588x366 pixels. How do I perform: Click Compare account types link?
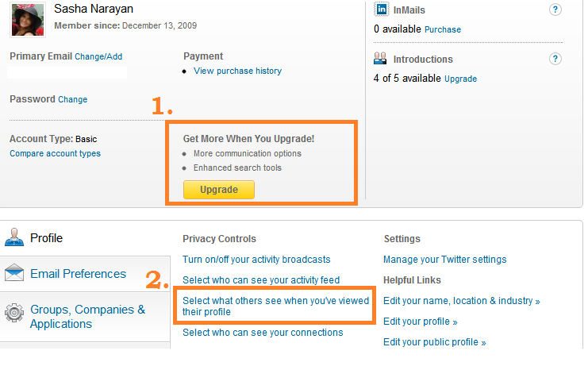pos(55,153)
